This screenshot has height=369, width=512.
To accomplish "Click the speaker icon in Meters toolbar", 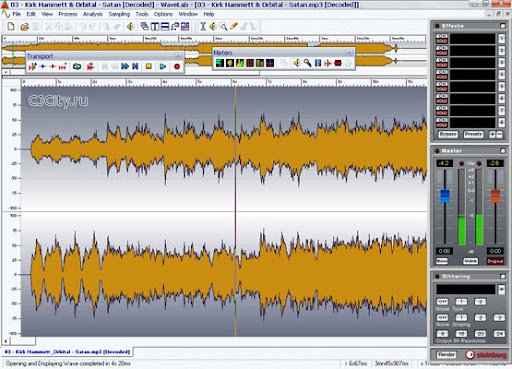I will (x=297, y=63).
